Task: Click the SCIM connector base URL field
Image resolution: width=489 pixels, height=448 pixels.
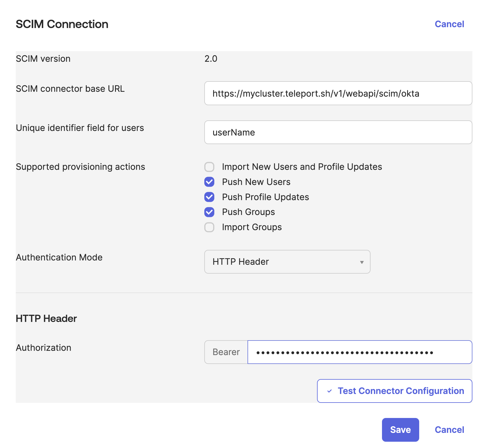Action: tap(338, 93)
